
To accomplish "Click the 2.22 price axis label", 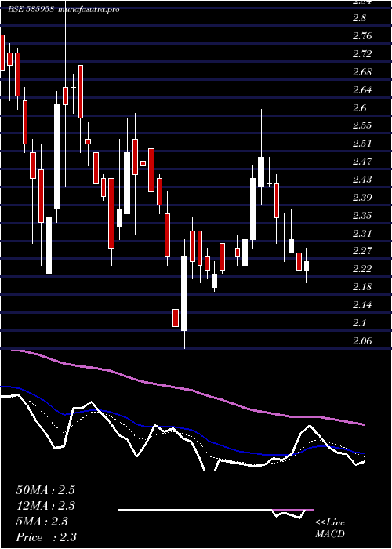I will pos(361,268).
